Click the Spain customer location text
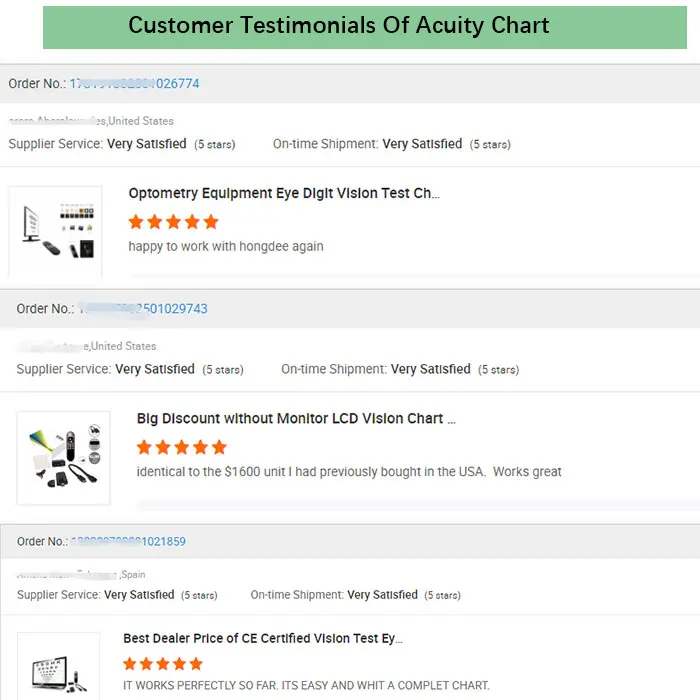The height and width of the screenshot is (700, 700). click(132, 575)
